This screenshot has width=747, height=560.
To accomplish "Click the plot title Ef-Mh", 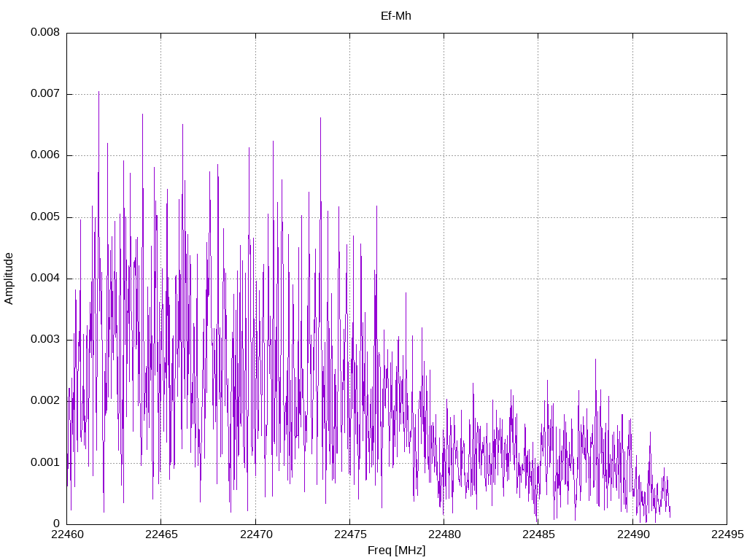I will click(x=396, y=16).
